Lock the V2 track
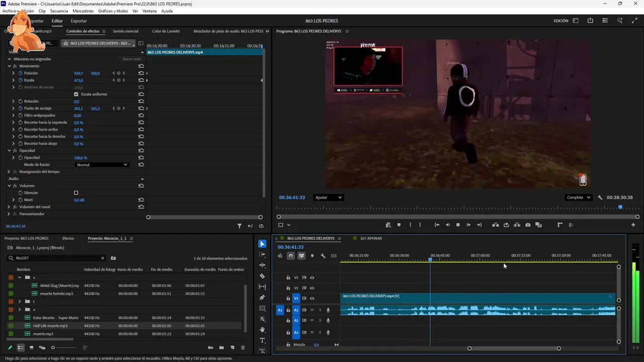The height and width of the screenshot is (362, 644). point(288,288)
